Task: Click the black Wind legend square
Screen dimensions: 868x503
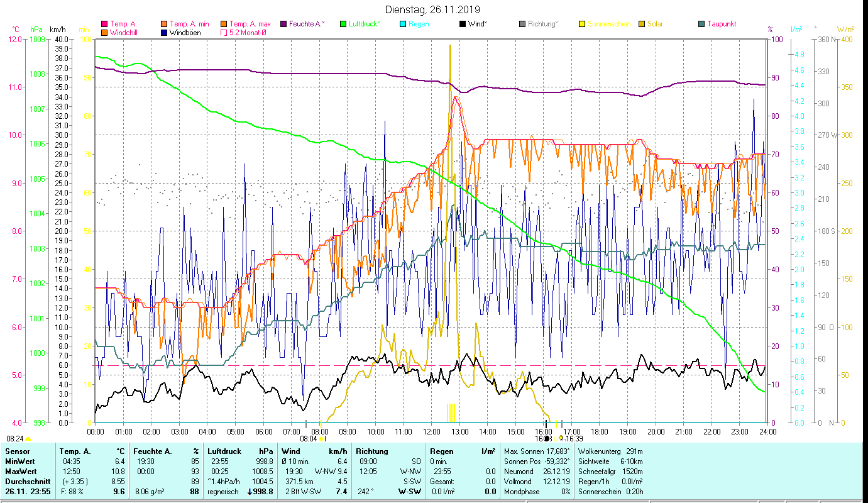Action: click(x=463, y=25)
